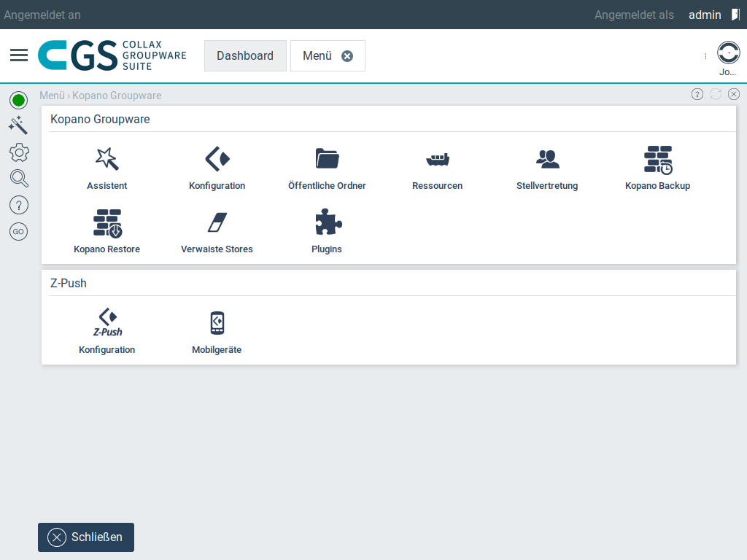747x560 pixels.
Task: Click 'Angemeldet als' label
Action: click(634, 15)
